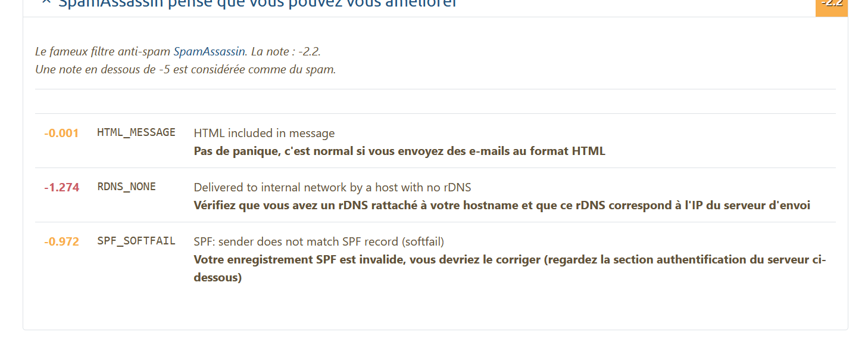
Task: Click the "Vérifiez que vous avez un rDNS" advice
Action: (502, 206)
